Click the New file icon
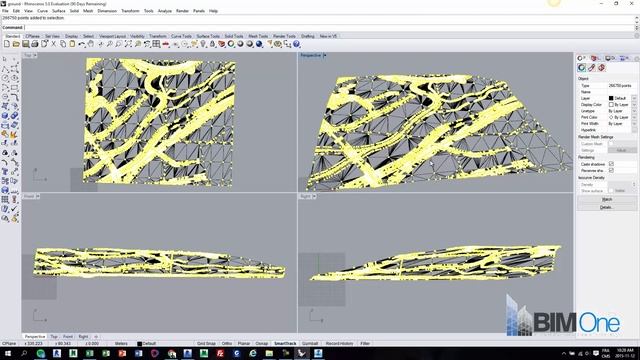The width and height of the screenshot is (640, 360). pyautogui.click(x=7, y=44)
